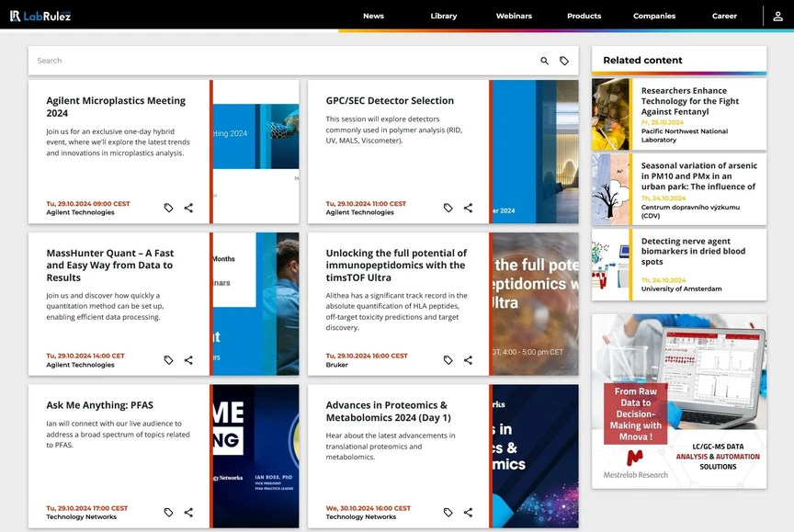Share the Advances in Proteomics & Metabolomics webinar
The width and height of the screenshot is (794, 532).
pyautogui.click(x=468, y=513)
